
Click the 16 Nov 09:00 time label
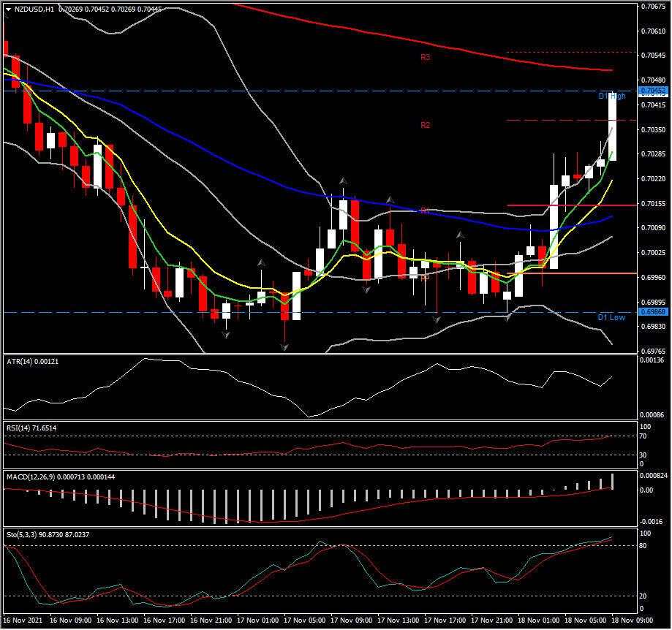(x=70, y=620)
